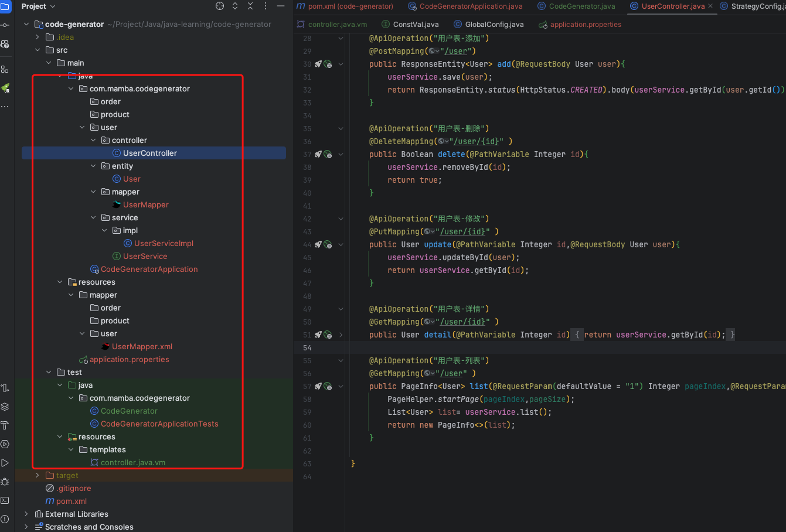Open the layers-stack tool window icon
The width and height of the screenshot is (786, 532).
click(x=5, y=407)
